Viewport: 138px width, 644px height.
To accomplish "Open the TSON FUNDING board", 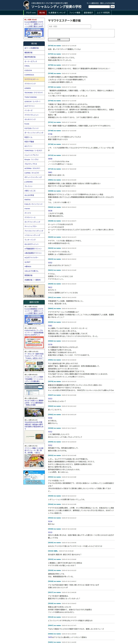I will click(34, 97).
